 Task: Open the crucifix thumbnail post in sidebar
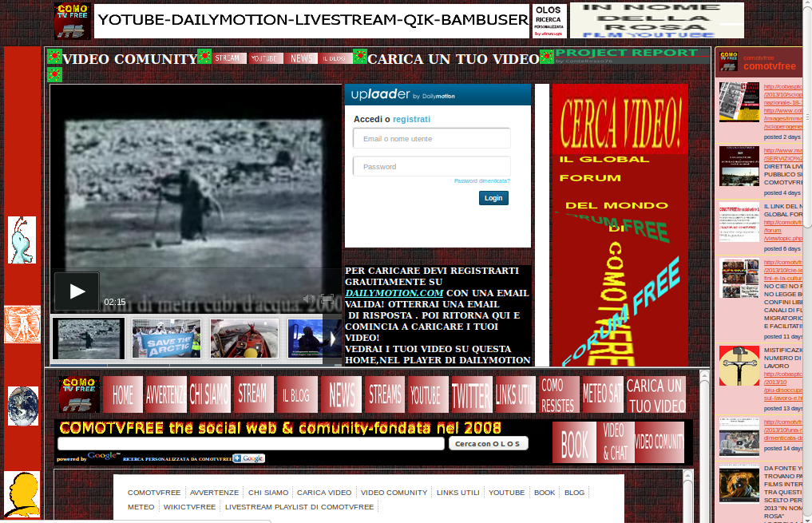click(739, 366)
